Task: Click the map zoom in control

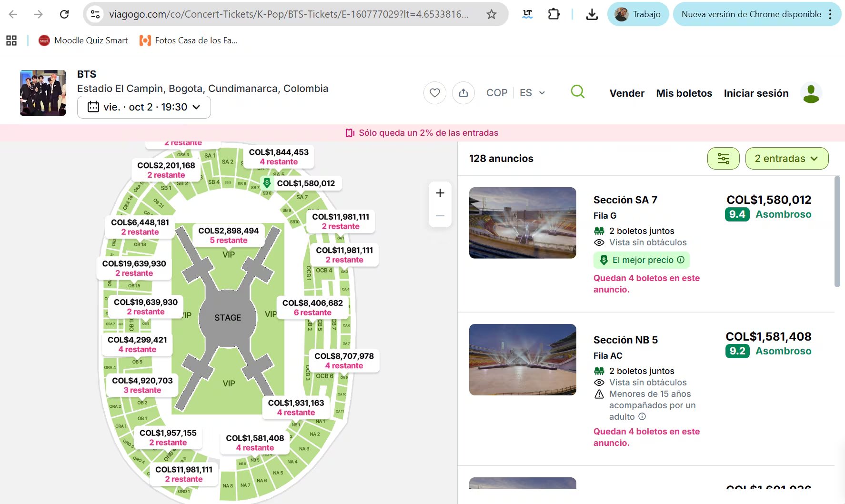Action: click(440, 192)
